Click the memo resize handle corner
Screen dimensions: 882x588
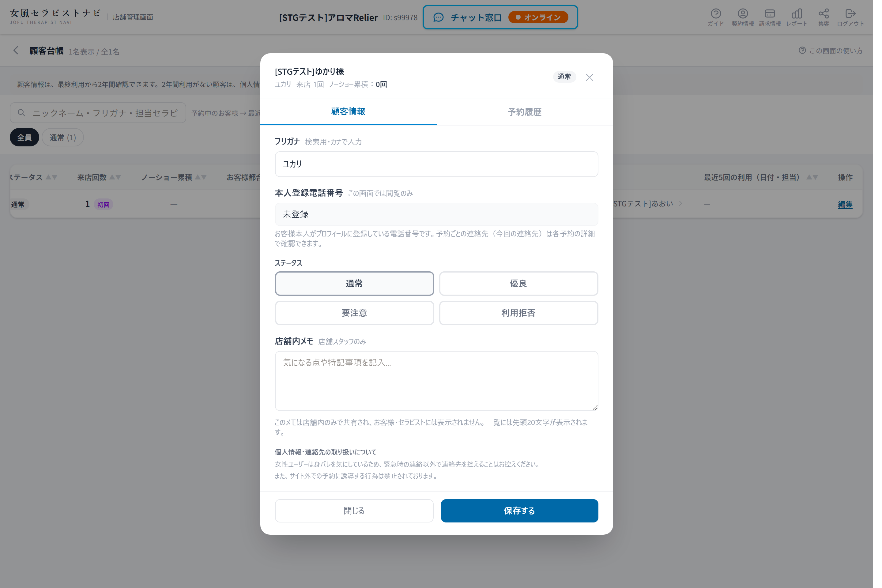595,407
